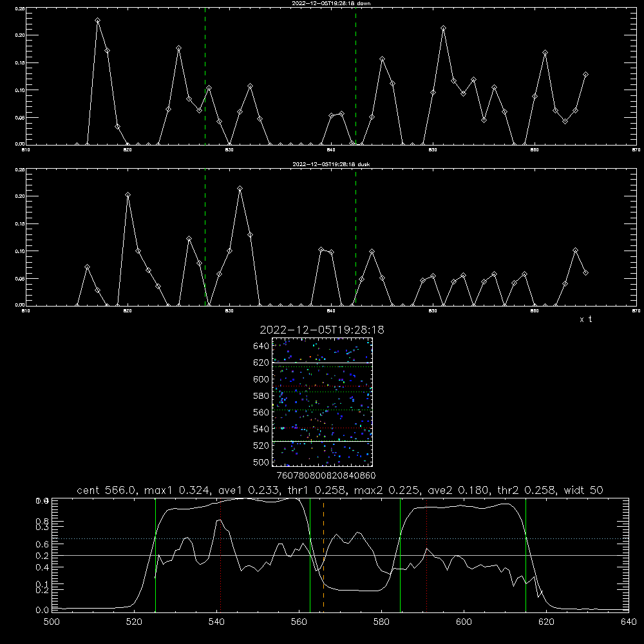Click the red dotted line near 591 in bottom plot
Viewport: 644px width, 644px height.
point(427,554)
